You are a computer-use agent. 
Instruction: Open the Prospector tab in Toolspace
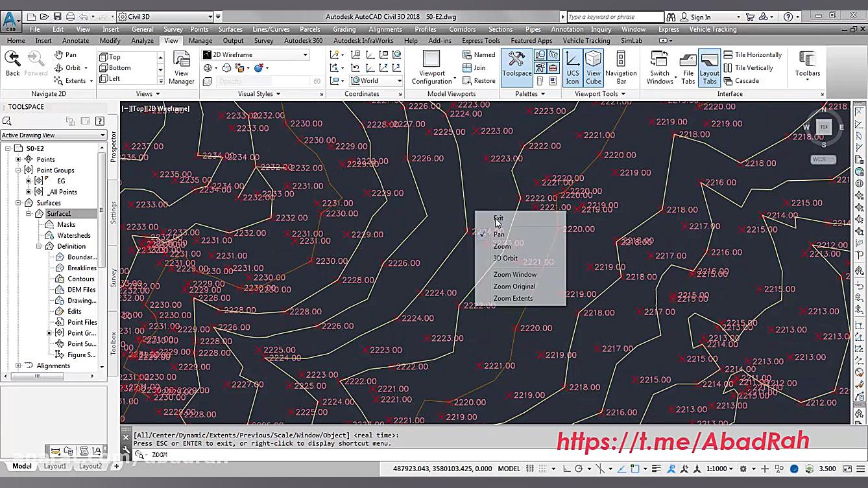tap(114, 146)
